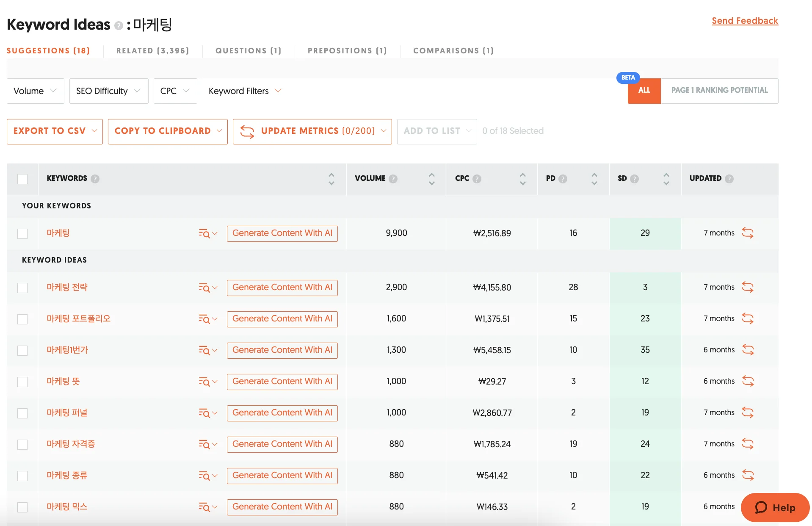Click the SERP preview icon beside 마케팅 전략

[x=205, y=288]
